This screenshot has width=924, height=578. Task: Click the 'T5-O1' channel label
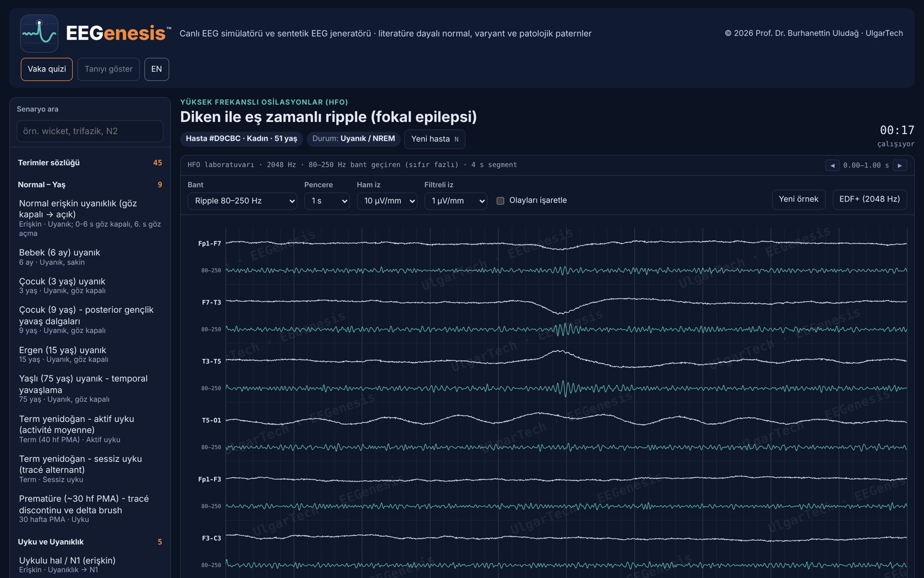point(211,420)
